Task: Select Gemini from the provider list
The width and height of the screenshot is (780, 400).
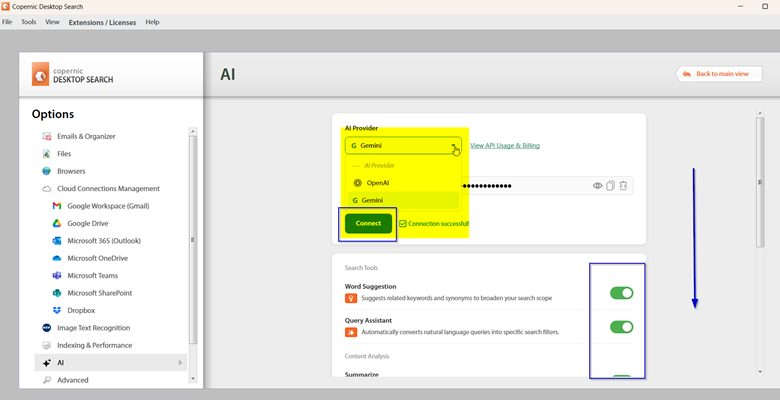Action: [x=403, y=200]
